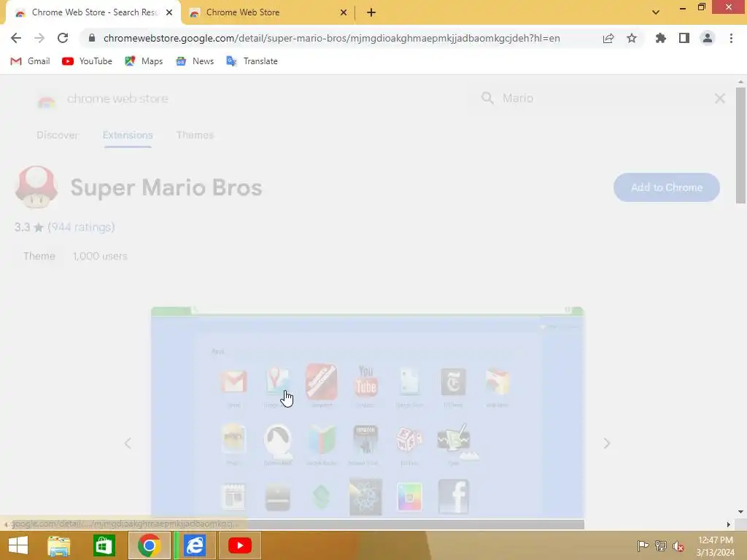Image resolution: width=747 pixels, height=560 pixels.
Task: Open the YouTube bookmark
Action: coord(88,61)
